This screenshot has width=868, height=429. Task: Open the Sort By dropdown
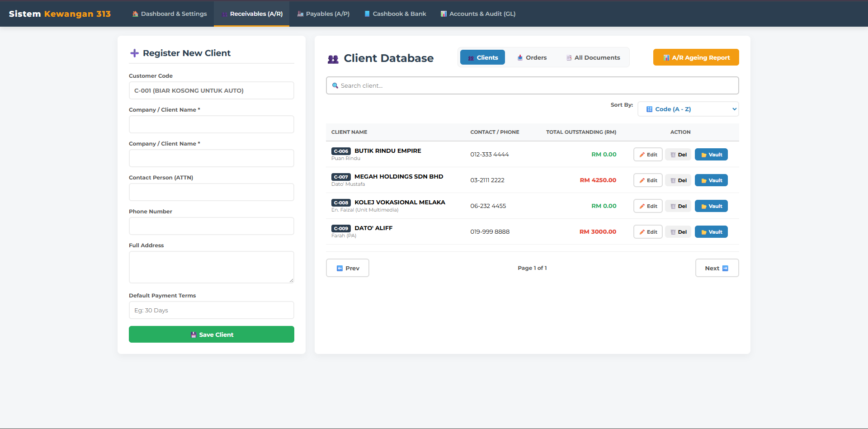coord(688,109)
